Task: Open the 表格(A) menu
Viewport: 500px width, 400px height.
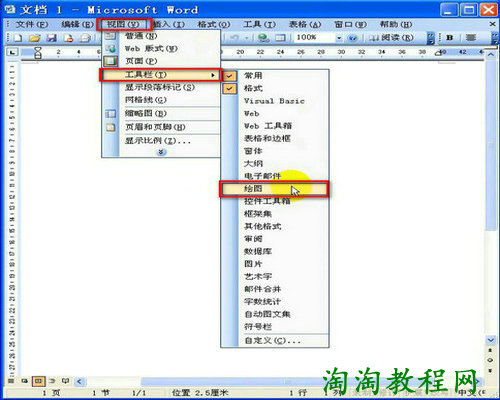Action: click(305, 24)
